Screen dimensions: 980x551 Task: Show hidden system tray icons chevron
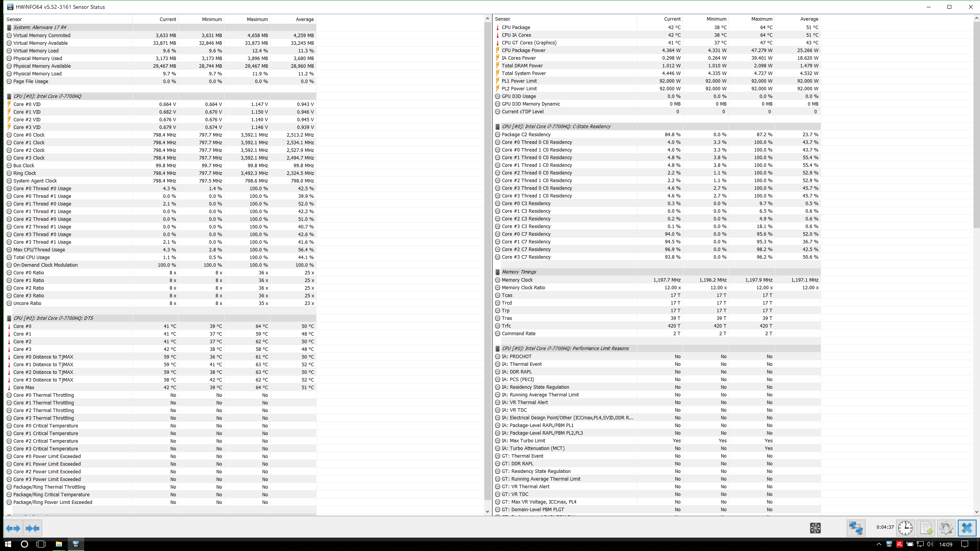879,544
